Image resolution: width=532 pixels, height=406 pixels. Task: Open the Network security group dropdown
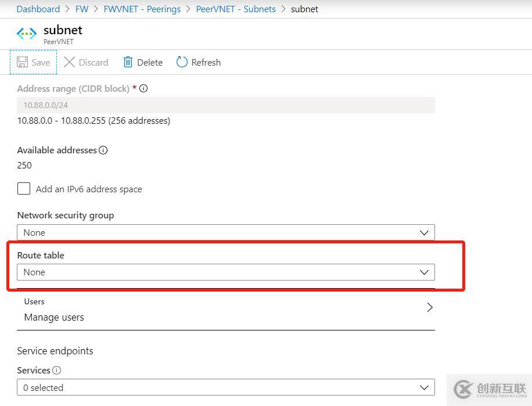[225, 233]
